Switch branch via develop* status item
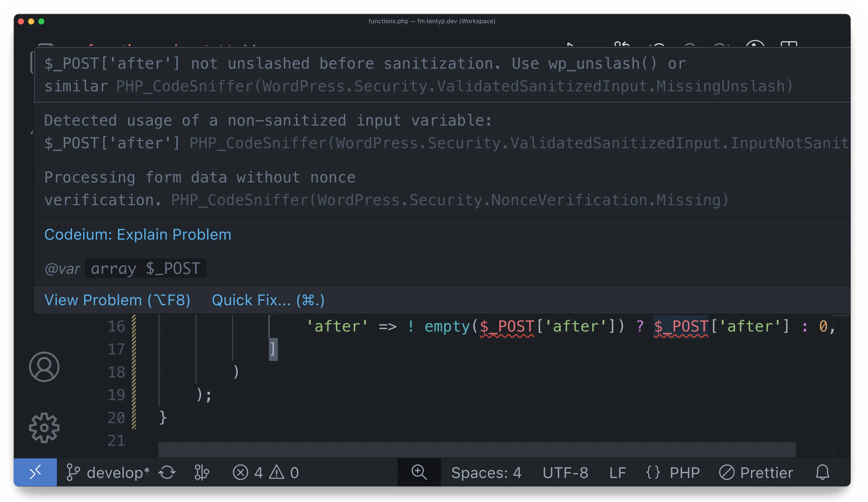The image size is (868, 502). pyautogui.click(x=107, y=473)
